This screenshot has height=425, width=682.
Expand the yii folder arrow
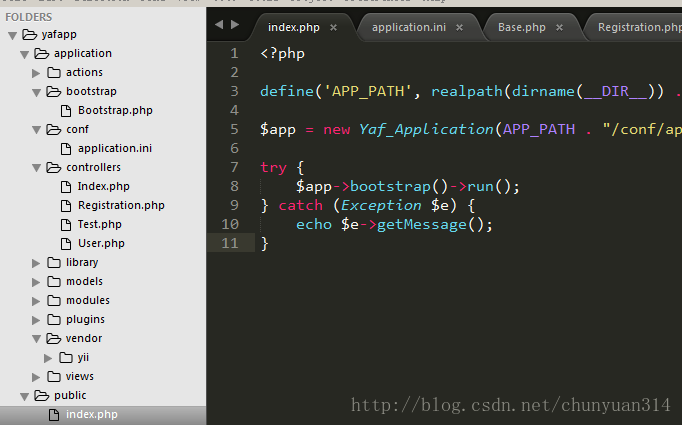tap(48, 358)
